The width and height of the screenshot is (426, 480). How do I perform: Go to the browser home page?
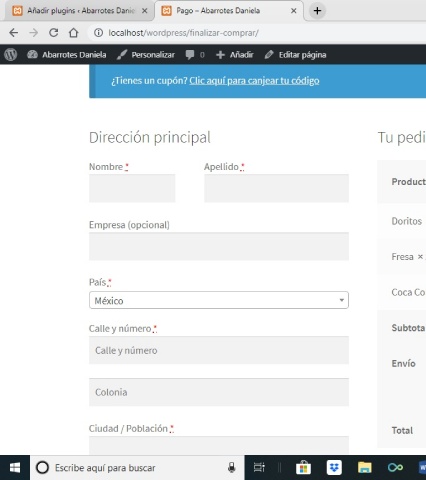click(73, 33)
